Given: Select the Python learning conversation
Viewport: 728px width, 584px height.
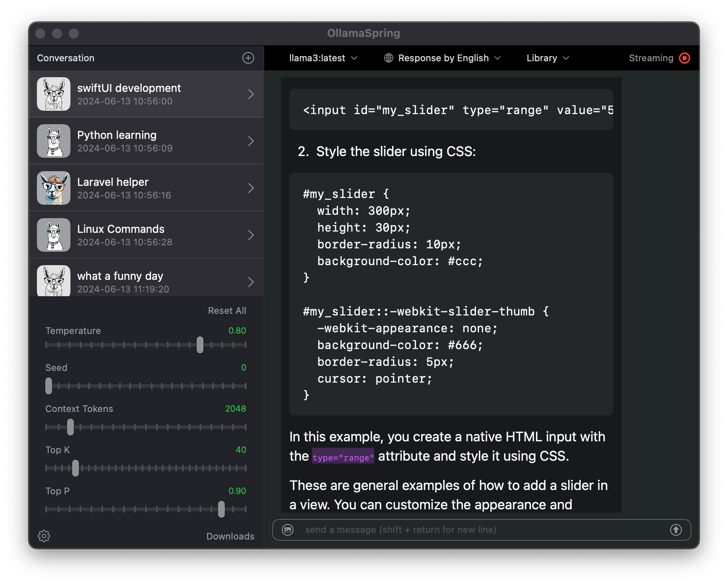Looking at the screenshot, I should (x=146, y=141).
